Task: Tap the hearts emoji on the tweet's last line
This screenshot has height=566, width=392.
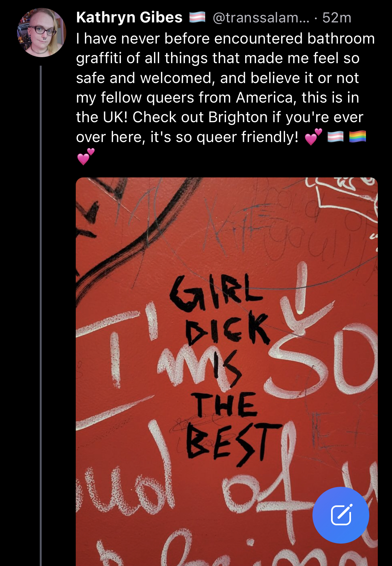Action: pyautogui.click(x=86, y=157)
